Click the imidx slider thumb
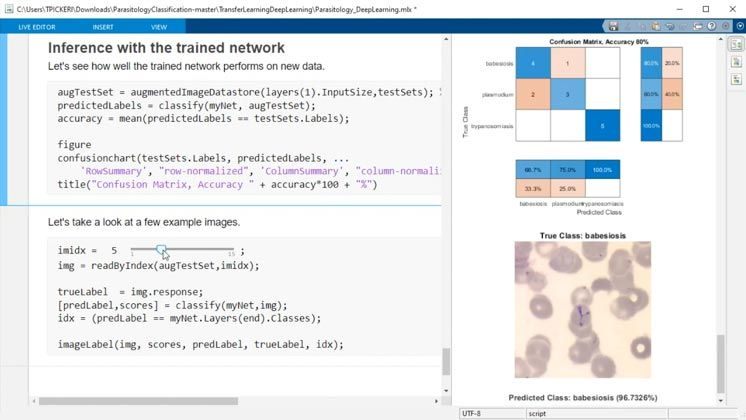The height and width of the screenshot is (420, 746). tap(161, 250)
